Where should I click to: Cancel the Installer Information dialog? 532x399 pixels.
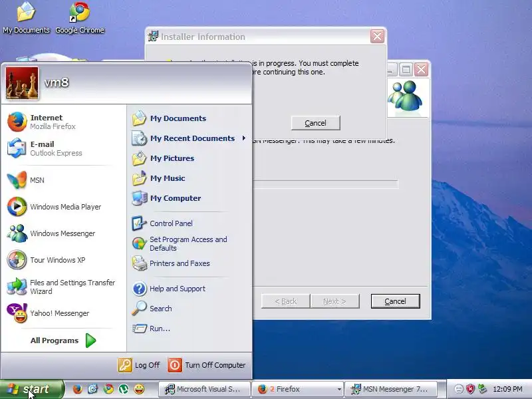(x=315, y=123)
